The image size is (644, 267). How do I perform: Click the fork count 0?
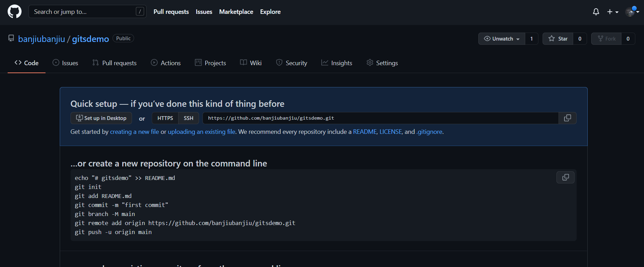[628, 38]
